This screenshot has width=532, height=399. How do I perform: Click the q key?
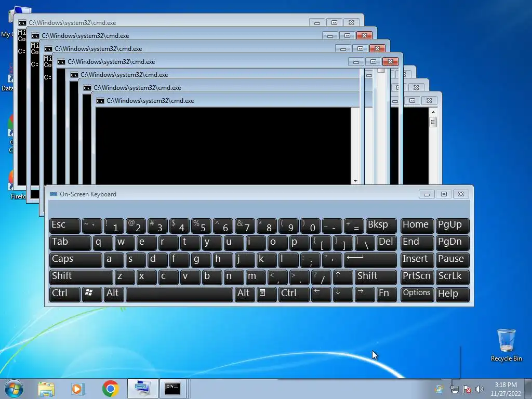click(103, 243)
